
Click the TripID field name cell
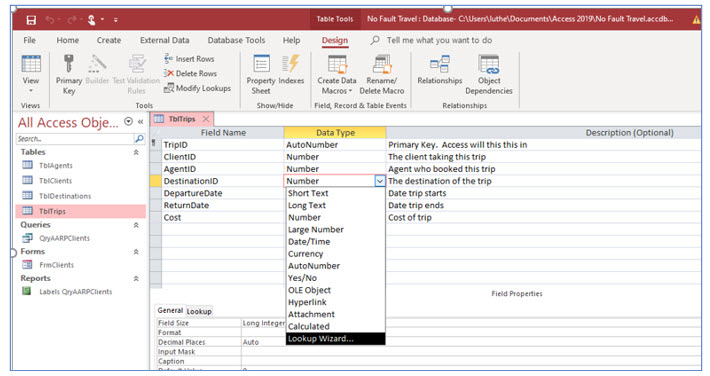tap(222, 145)
